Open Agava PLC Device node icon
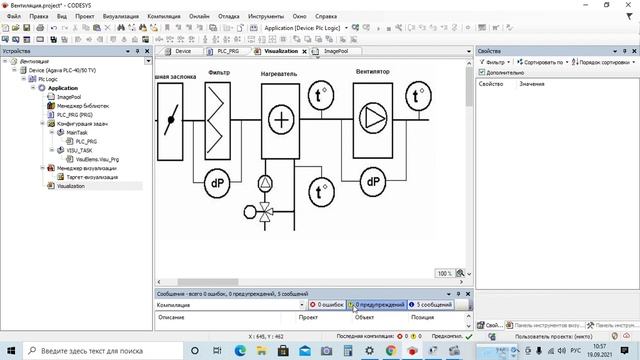Viewport: 640px width, 360px height. 23,70
